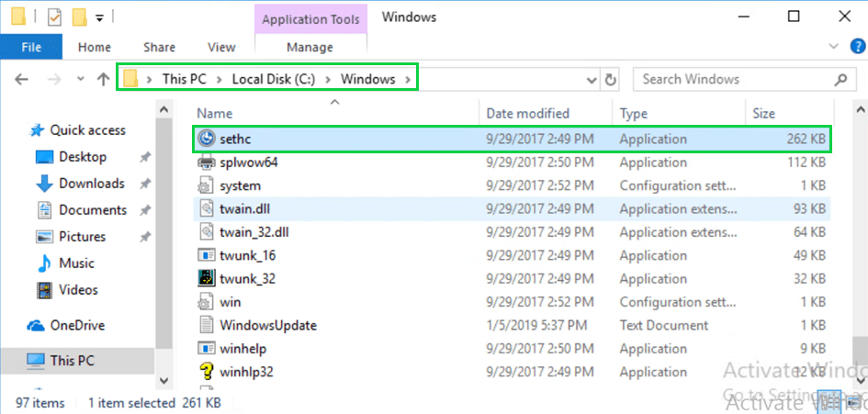Click the splwow64 printer icon
Screen dimensions: 868x414
[x=207, y=162]
